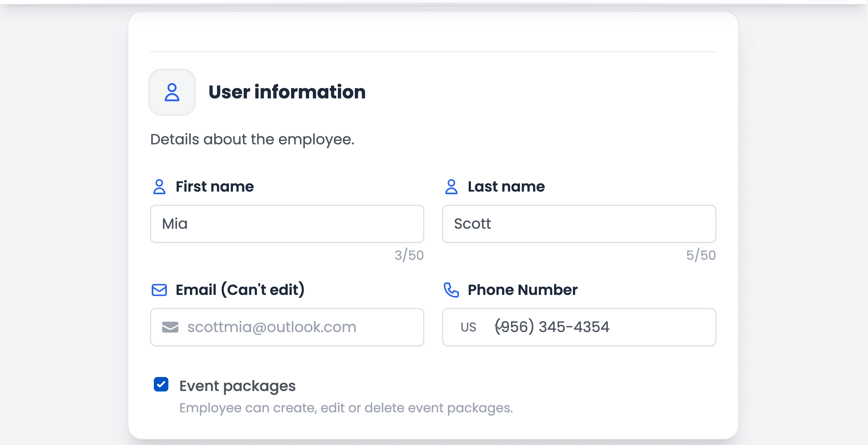Focus the Last name field containing Scott
This screenshot has height=445, width=868.
pyautogui.click(x=579, y=224)
